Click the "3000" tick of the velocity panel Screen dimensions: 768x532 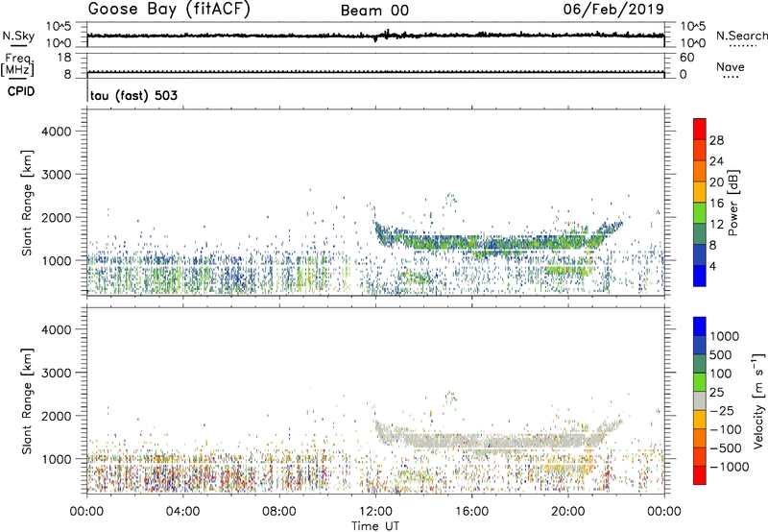point(57,373)
